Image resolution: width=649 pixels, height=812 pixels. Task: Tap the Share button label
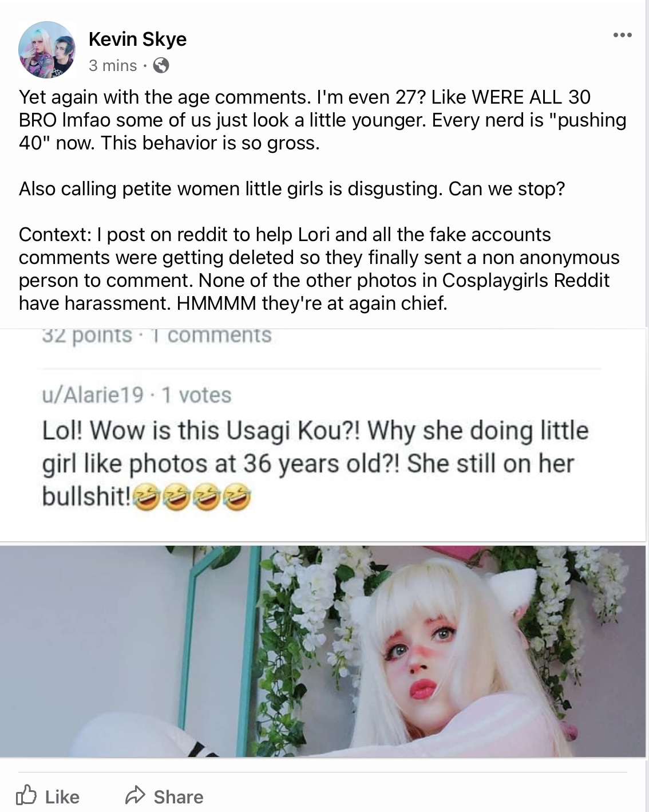point(179,797)
